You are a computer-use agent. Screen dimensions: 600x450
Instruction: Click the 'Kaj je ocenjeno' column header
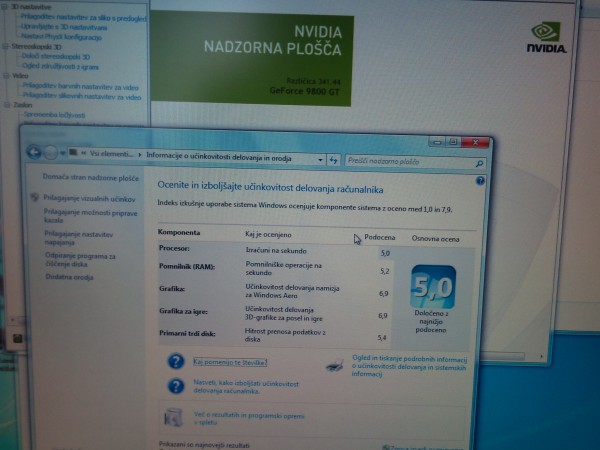pyautogui.click(x=268, y=235)
